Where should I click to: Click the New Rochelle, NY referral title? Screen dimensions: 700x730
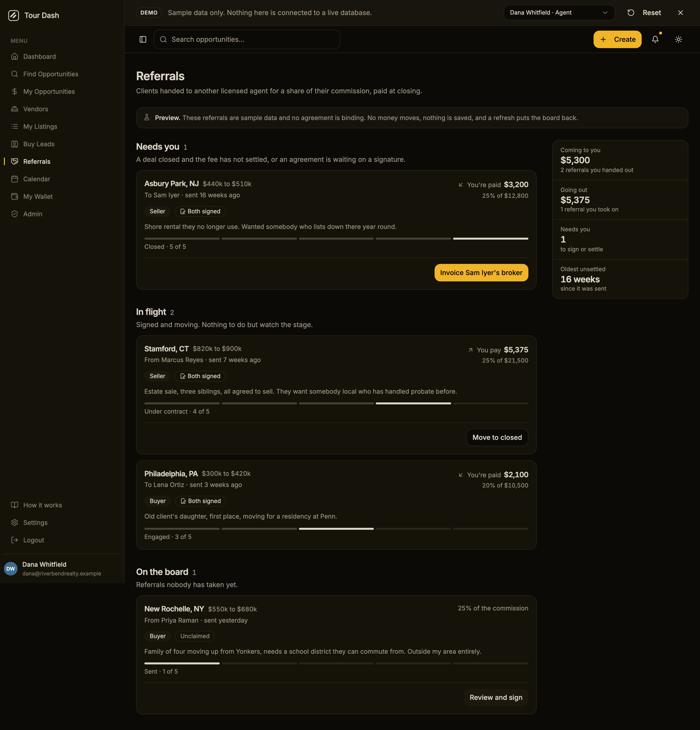174,609
